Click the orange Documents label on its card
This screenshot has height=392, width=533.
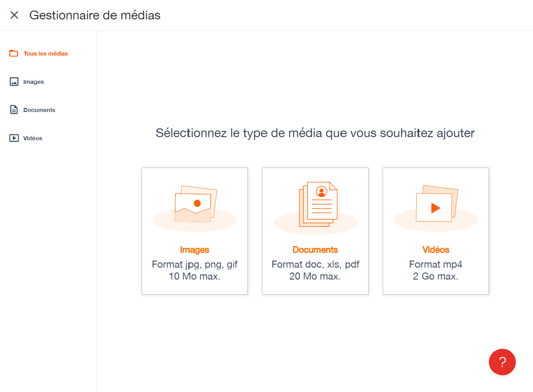pyautogui.click(x=315, y=250)
